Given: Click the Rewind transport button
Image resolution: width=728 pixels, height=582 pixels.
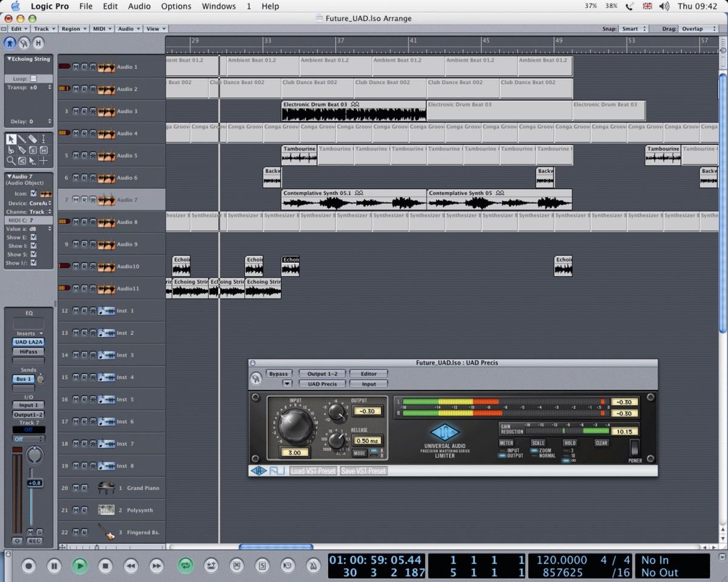Looking at the screenshot, I should point(130,566).
